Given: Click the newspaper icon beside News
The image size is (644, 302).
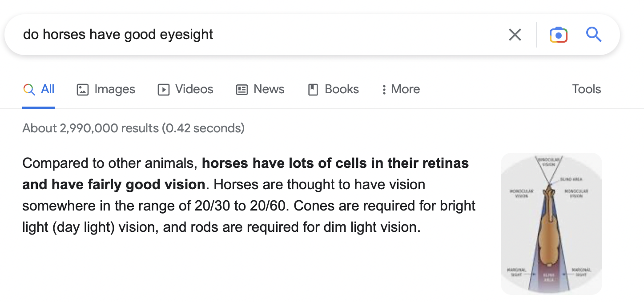Looking at the screenshot, I should click(x=242, y=90).
